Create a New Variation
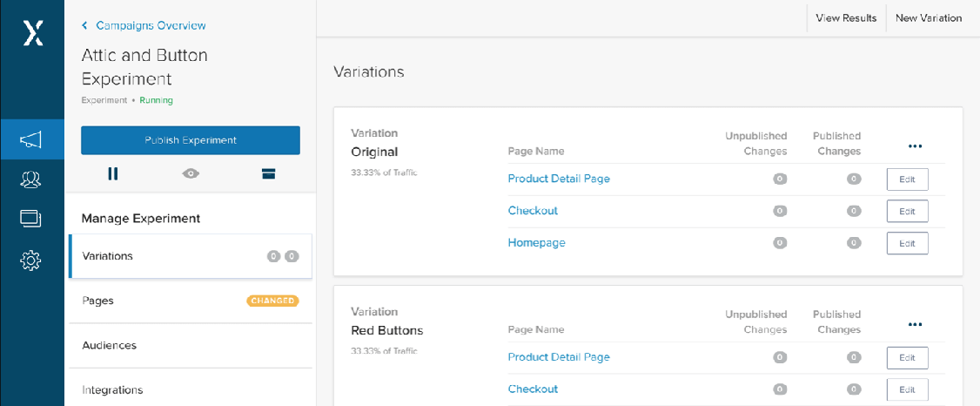 [x=928, y=18]
